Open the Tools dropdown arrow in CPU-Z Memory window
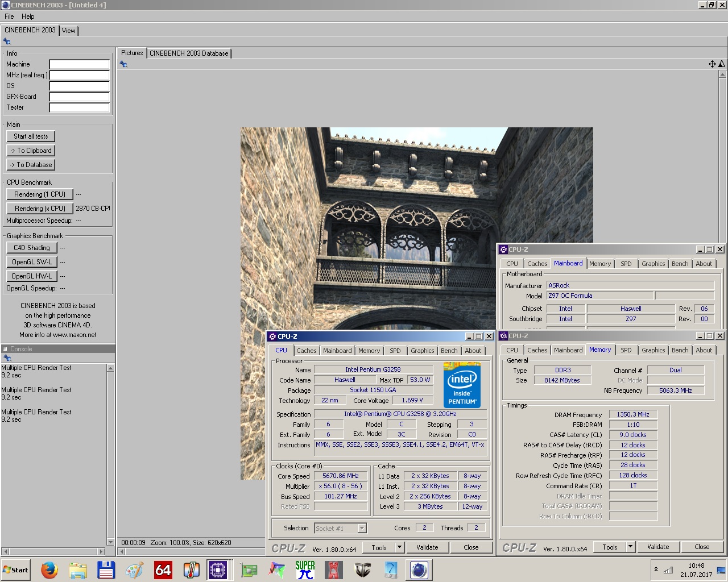Image resolution: width=728 pixels, height=582 pixels. click(630, 547)
